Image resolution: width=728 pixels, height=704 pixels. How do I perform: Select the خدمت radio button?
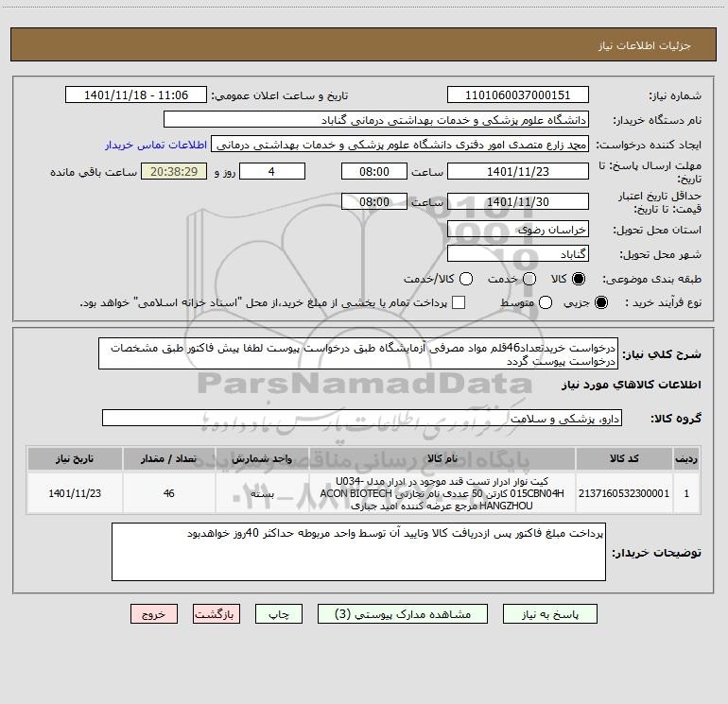pyautogui.click(x=529, y=279)
